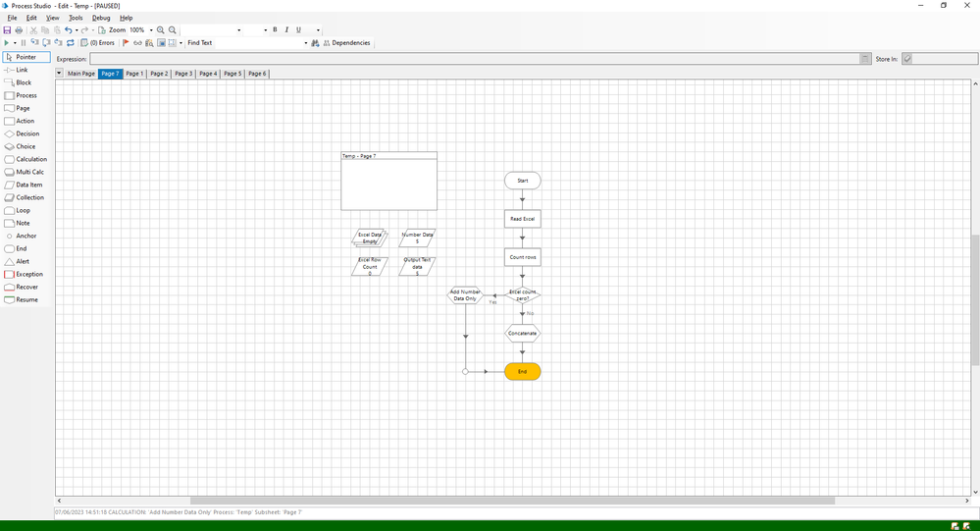Apply Underline formatting

point(298,30)
